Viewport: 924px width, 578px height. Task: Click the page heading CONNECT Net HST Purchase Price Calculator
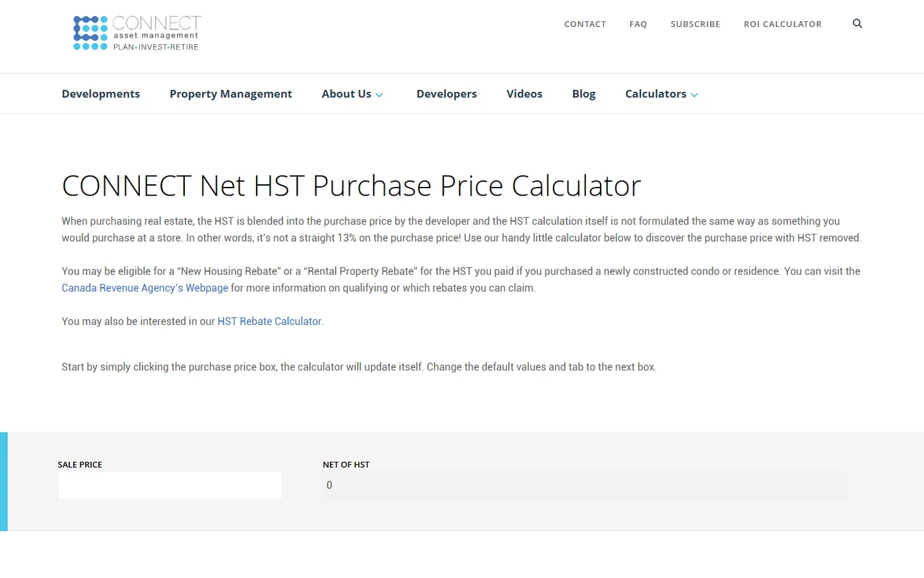pyautogui.click(x=351, y=186)
